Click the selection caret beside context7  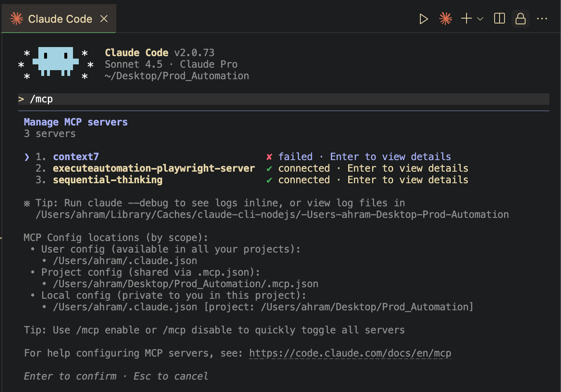pos(27,157)
